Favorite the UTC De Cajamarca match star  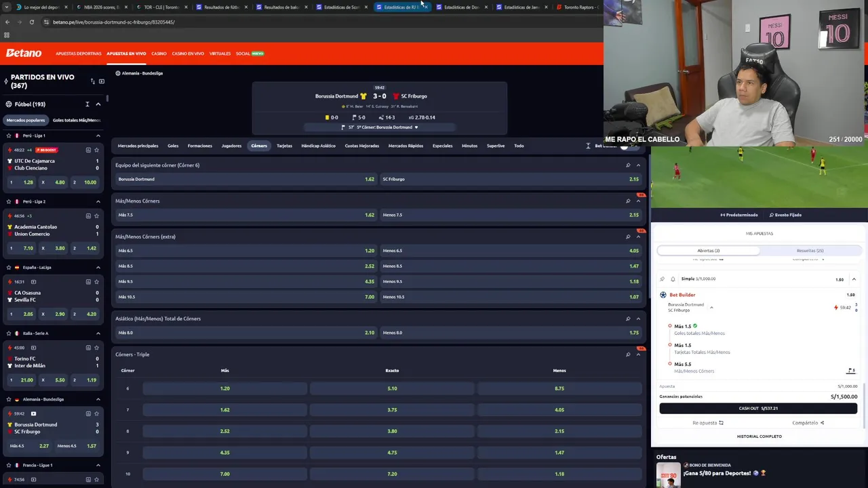[96, 150]
